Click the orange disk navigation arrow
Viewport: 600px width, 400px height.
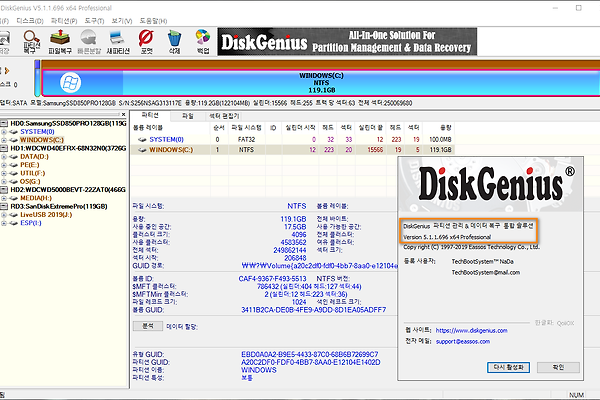(7, 70)
